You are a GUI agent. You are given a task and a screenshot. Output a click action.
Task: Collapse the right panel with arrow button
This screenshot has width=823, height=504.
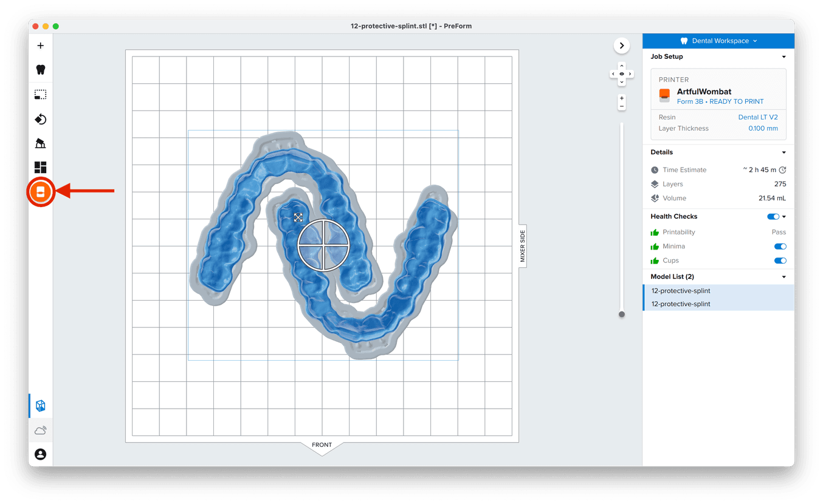coord(621,45)
